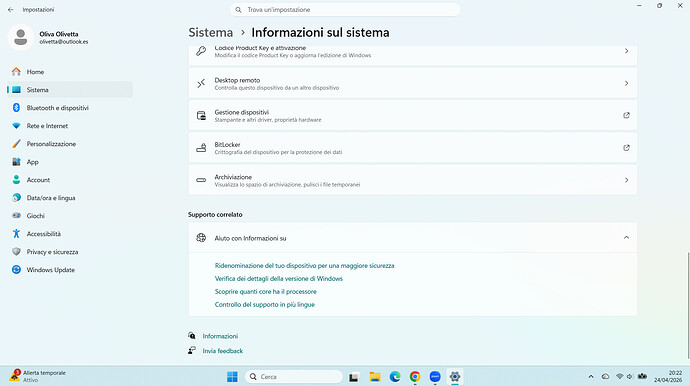
Task: Open Rete e Internet settings
Action: click(x=70, y=126)
